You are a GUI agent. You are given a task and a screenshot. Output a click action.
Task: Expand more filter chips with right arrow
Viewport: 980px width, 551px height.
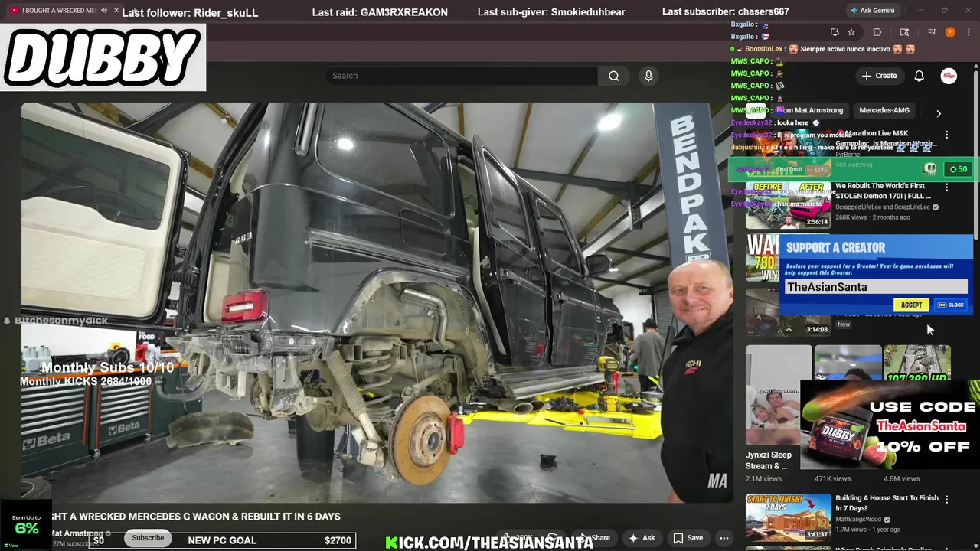click(x=939, y=113)
